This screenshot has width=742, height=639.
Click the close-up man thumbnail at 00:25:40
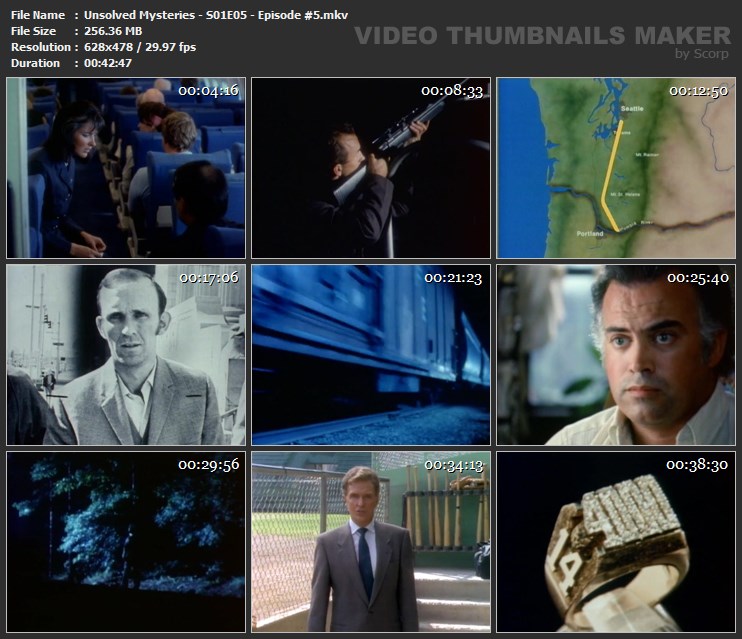616,355
